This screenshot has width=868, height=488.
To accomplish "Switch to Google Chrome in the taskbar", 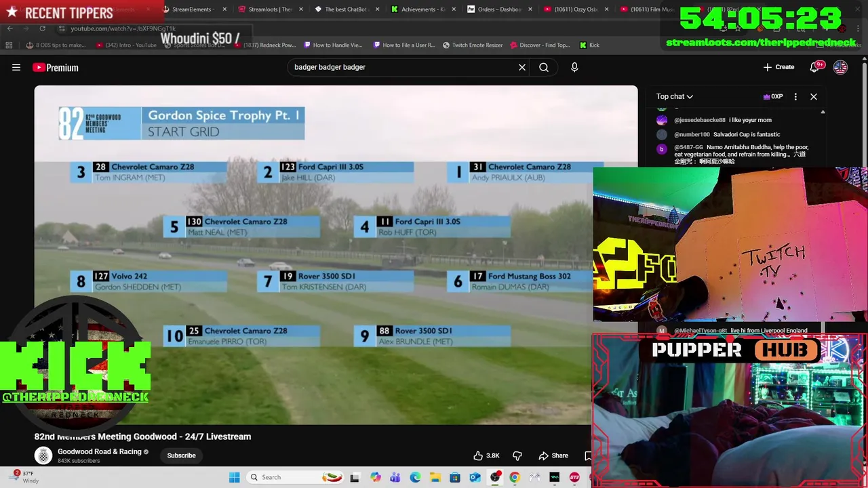I will click(x=515, y=477).
